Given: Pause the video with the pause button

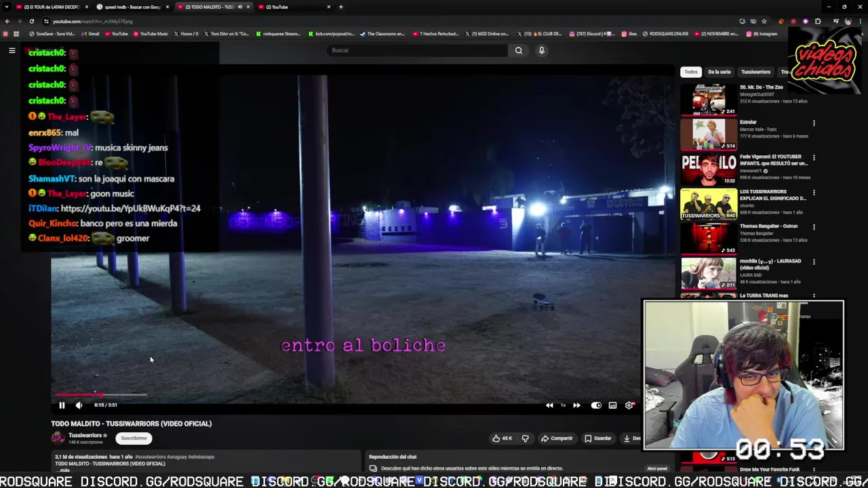Looking at the screenshot, I should 62,405.
